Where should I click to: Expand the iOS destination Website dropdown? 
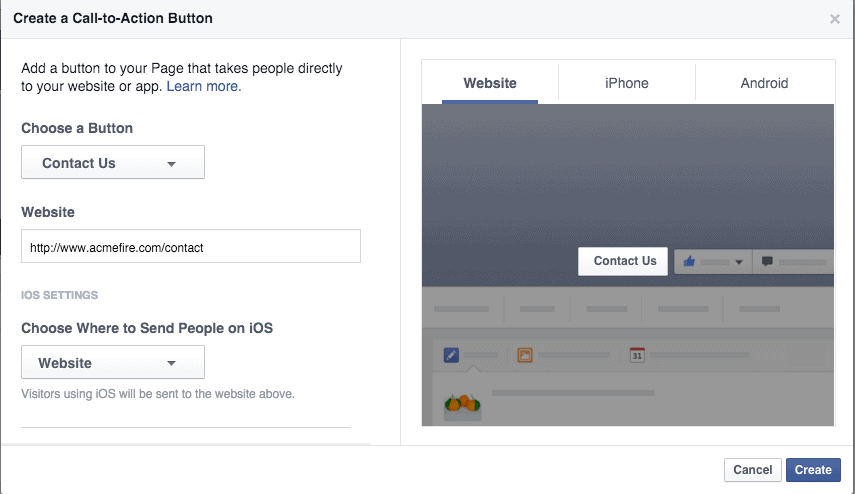pos(113,363)
